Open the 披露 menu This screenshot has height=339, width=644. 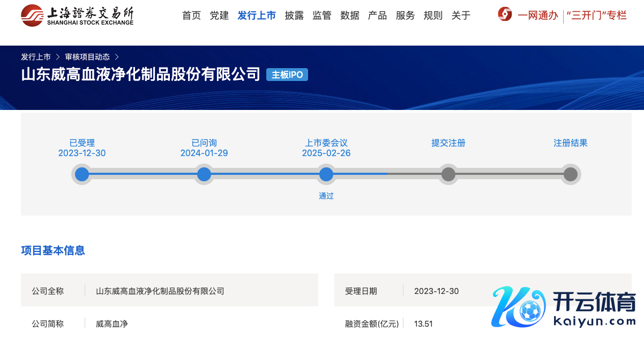coord(294,16)
